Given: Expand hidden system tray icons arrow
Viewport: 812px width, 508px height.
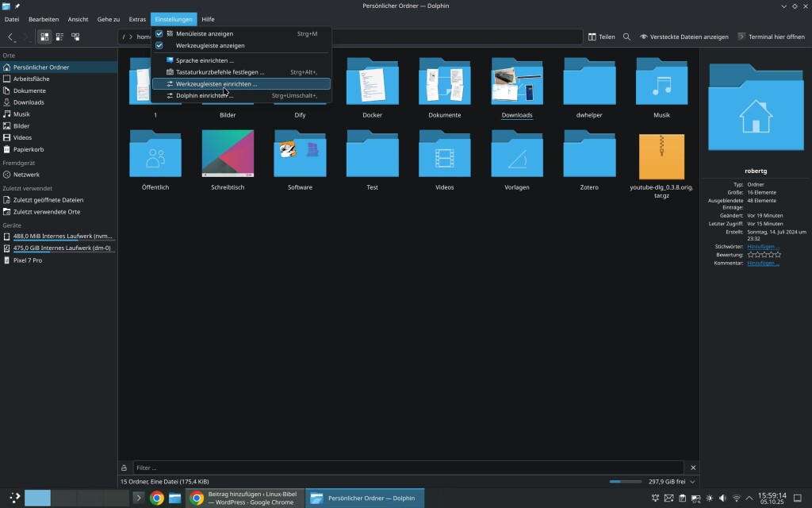Looking at the screenshot, I should (749, 498).
